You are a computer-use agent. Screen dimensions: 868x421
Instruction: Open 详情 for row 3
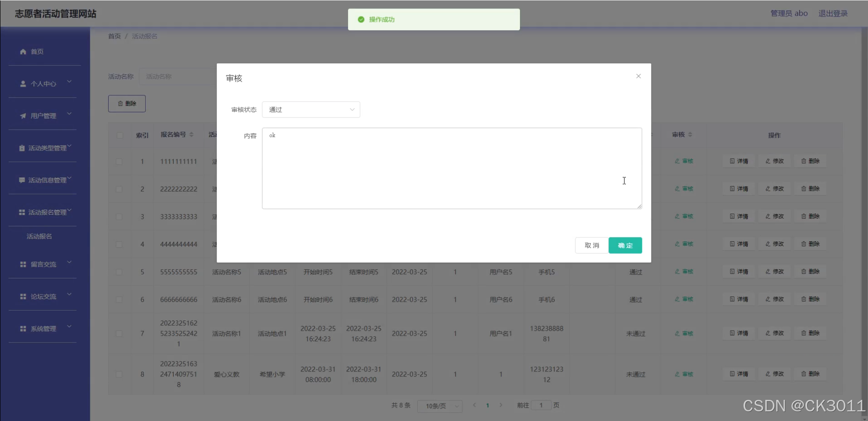click(739, 216)
